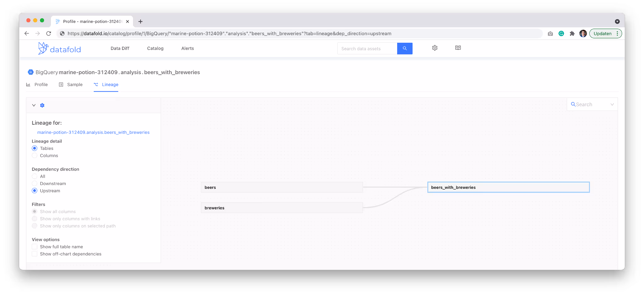Focus the Search data assets field
The width and height of the screenshot is (644, 295).
367,48
